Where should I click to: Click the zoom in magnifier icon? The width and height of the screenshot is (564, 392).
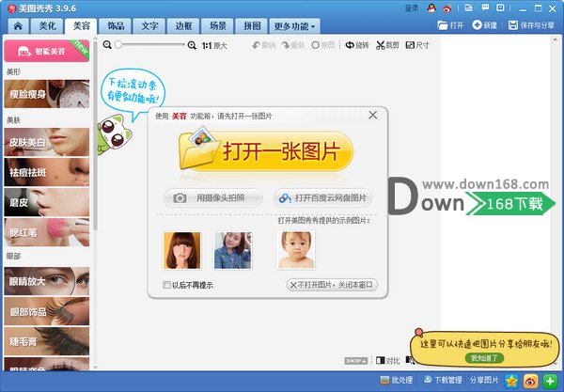(x=192, y=45)
